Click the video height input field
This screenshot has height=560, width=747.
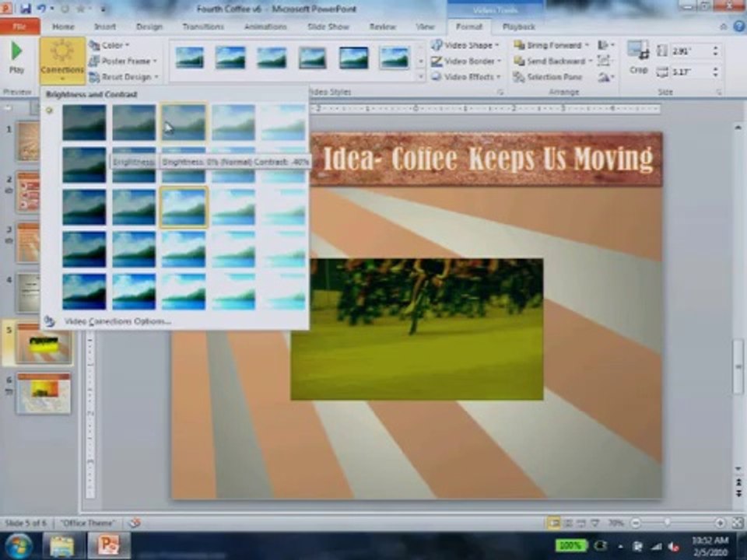pyautogui.click(x=689, y=51)
